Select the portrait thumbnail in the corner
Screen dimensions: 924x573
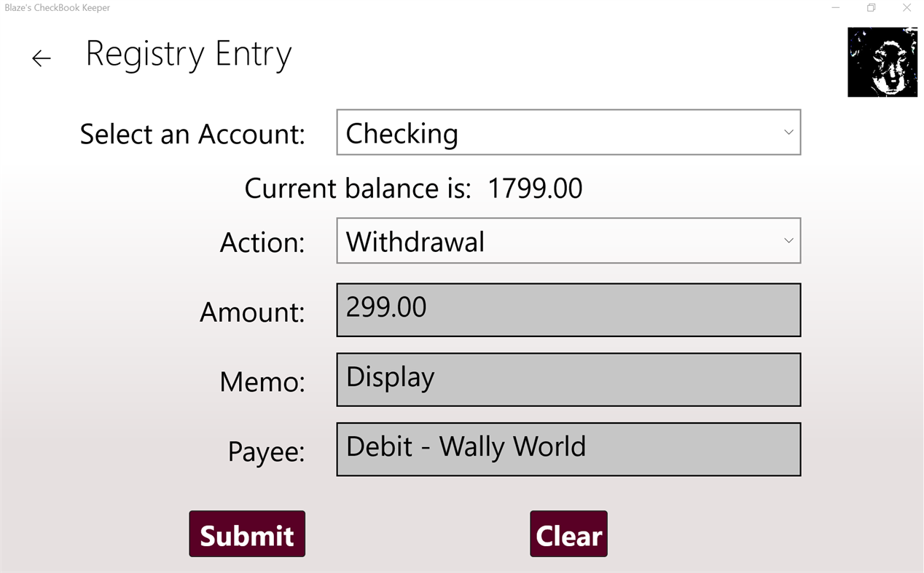pyautogui.click(x=882, y=62)
